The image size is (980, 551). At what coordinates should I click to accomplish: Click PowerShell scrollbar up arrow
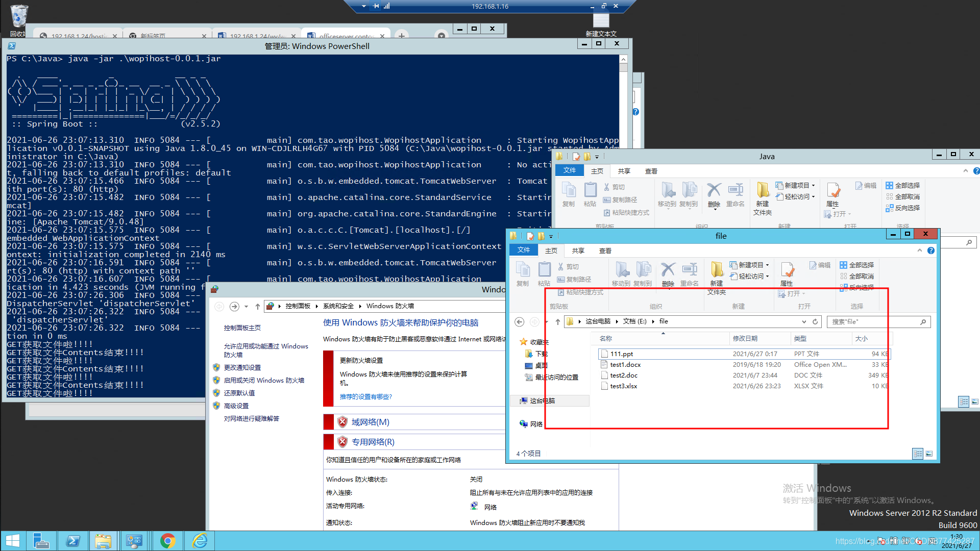623,59
